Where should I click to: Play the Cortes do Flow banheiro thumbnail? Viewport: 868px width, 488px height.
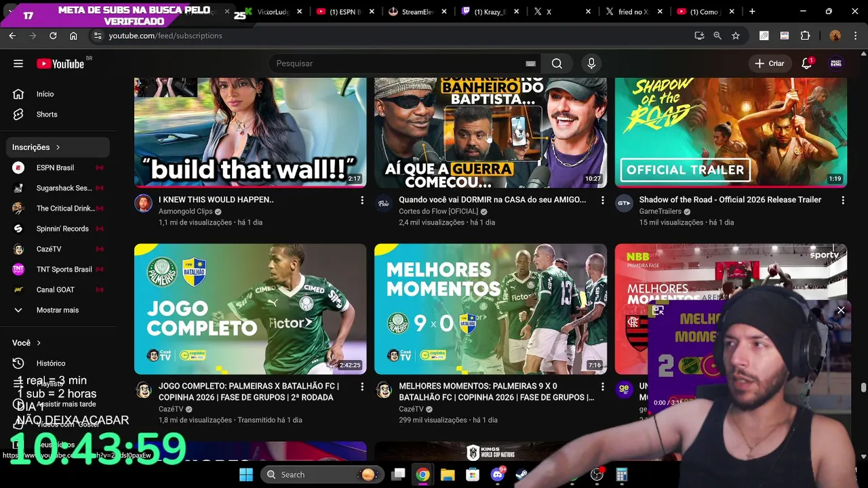(x=490, y=133)
